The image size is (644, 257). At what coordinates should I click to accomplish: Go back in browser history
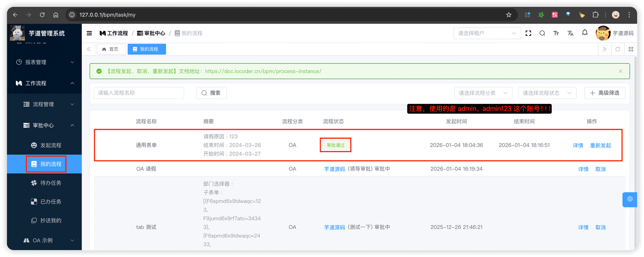pyautogui.click(x=15, y=15)
